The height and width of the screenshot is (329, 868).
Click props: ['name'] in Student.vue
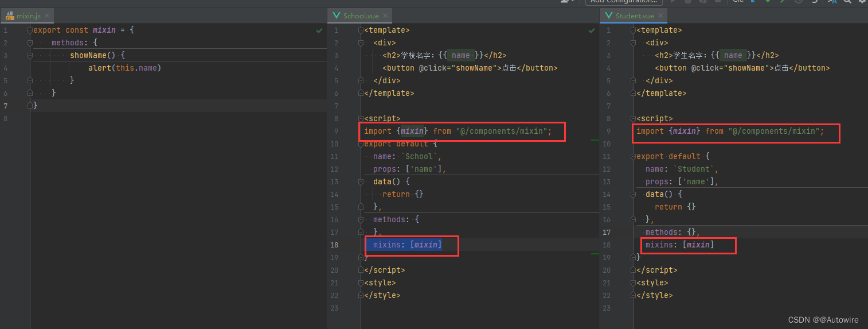pos(682,181)
